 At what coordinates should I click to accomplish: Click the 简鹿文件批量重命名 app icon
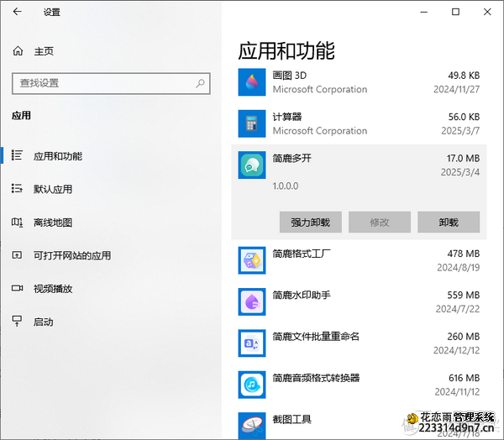pyautogui.click(x=252, y=343)
